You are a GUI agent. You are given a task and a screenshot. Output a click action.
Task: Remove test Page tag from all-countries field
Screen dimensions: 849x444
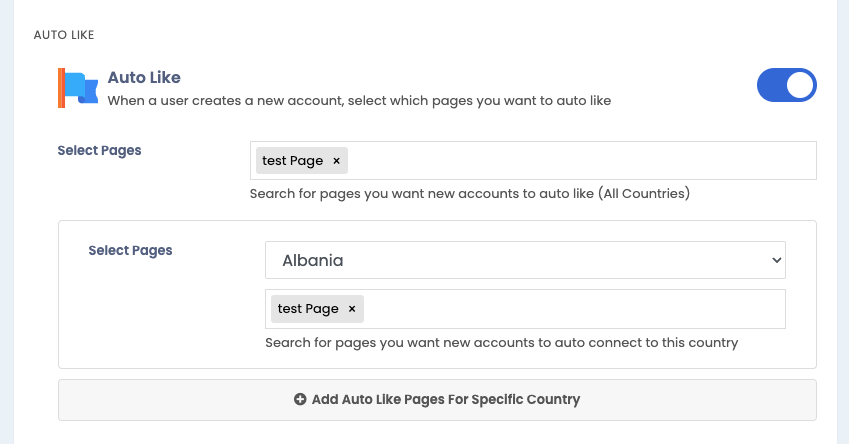[336, 161]
